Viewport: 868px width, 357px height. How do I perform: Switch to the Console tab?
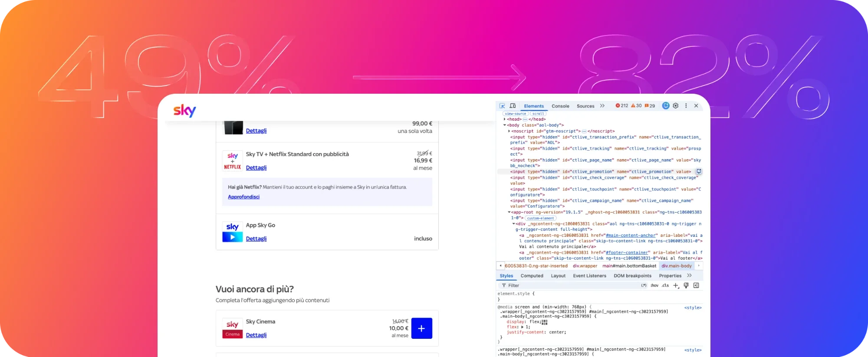[560, 106]
